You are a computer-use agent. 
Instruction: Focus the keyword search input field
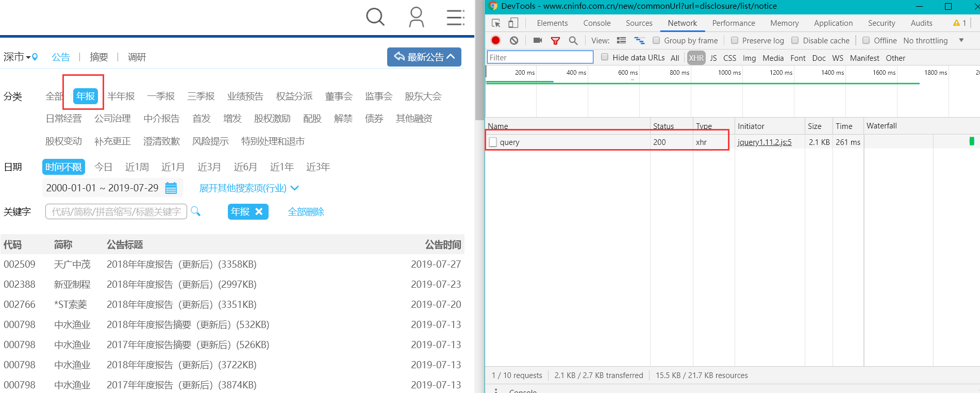tap(116, 211)
